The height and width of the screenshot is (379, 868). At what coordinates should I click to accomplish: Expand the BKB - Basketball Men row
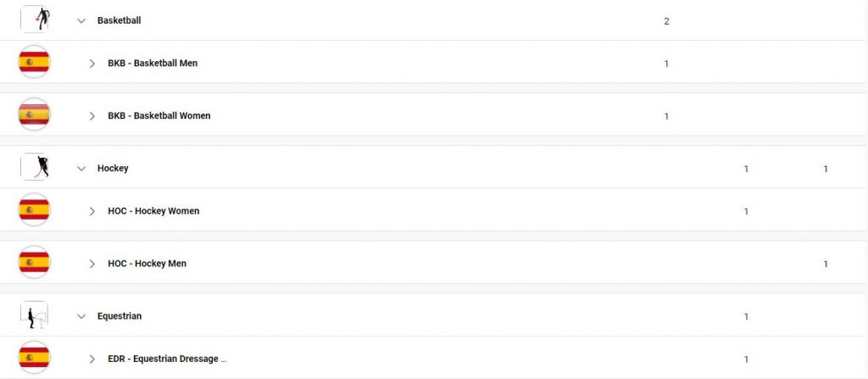coord(92,63)
